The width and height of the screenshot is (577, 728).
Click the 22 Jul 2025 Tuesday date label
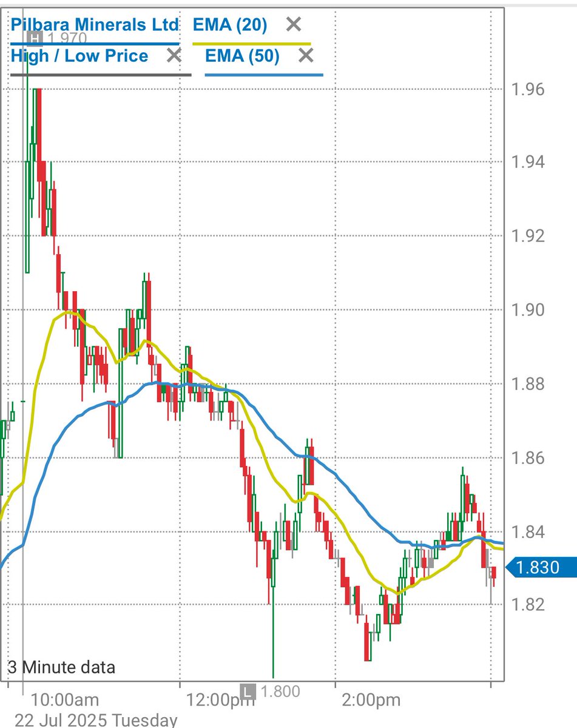[x=96, y=720]
